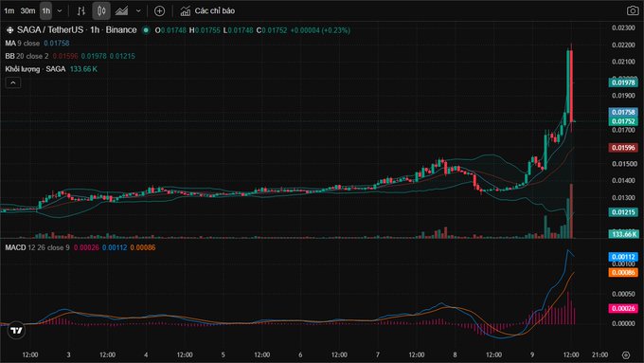Screen dimensions: 644x363
Task: Open the timeframe dropdown arrow
Action: click(60, 11)
